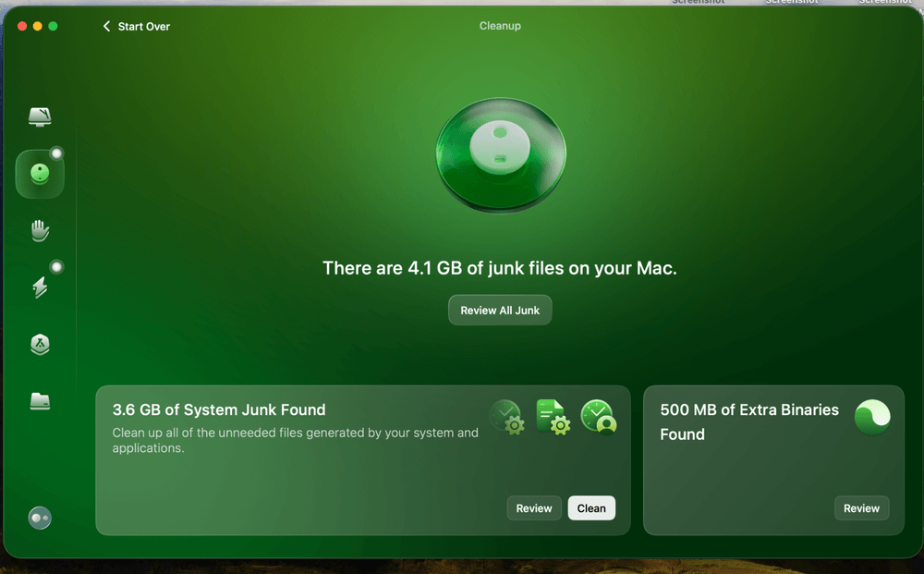
Task: Open the My Clutter folder sidebar icon
Action: (40, 401)
